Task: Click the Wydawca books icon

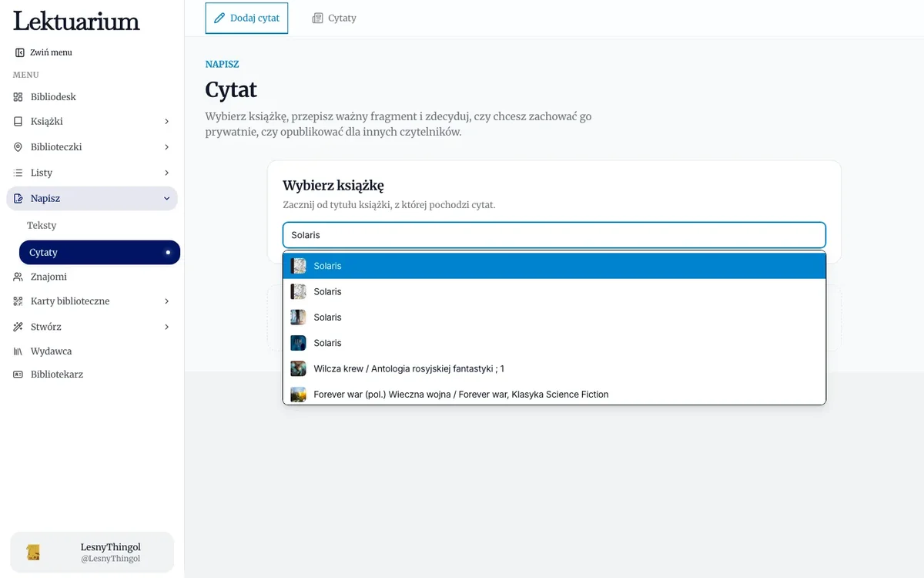Action: click(x=18, y=351)
